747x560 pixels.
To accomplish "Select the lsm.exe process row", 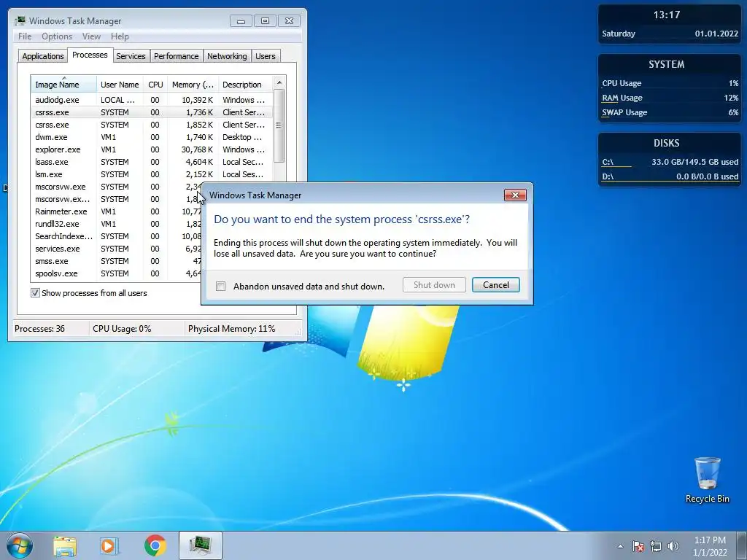I will point(152,174).
